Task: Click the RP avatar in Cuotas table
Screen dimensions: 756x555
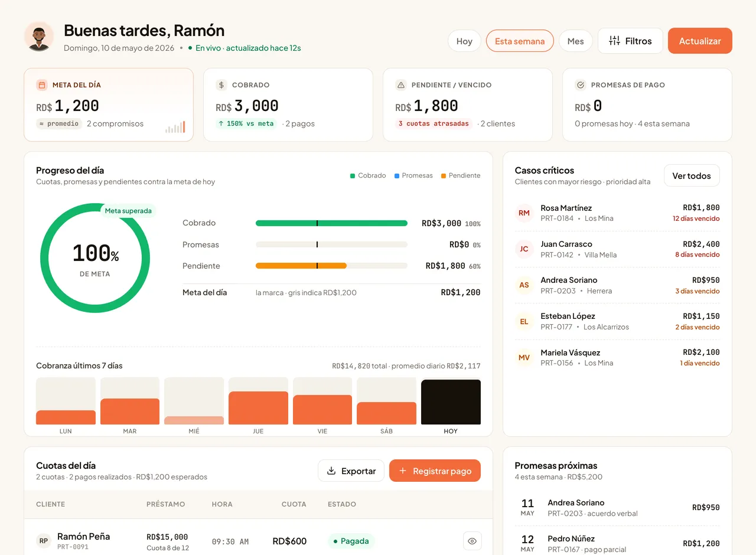Action: (x=44, y=541)
